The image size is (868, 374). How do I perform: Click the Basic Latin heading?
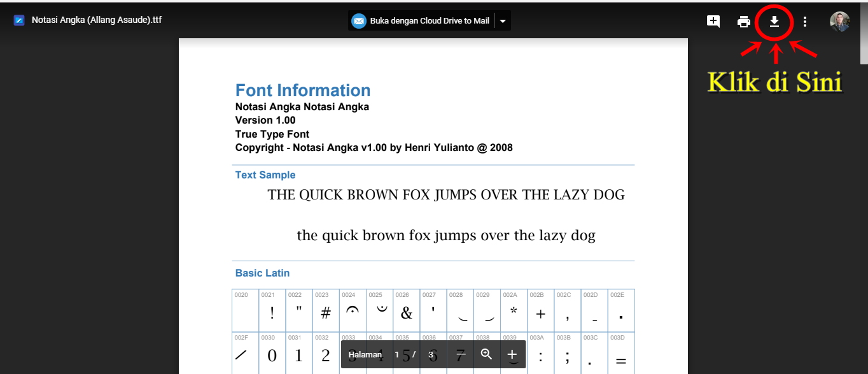263,273
